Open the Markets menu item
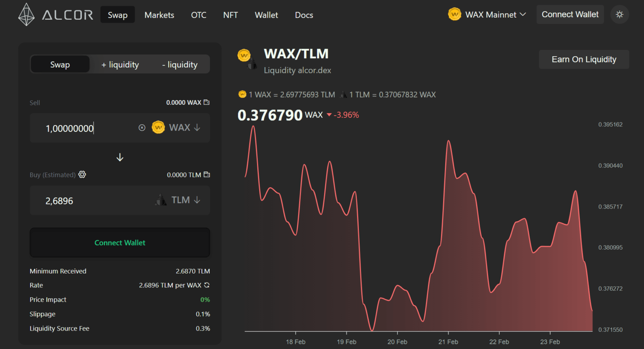644x349 pixels. pyautogui.click(x=159, y=15)
